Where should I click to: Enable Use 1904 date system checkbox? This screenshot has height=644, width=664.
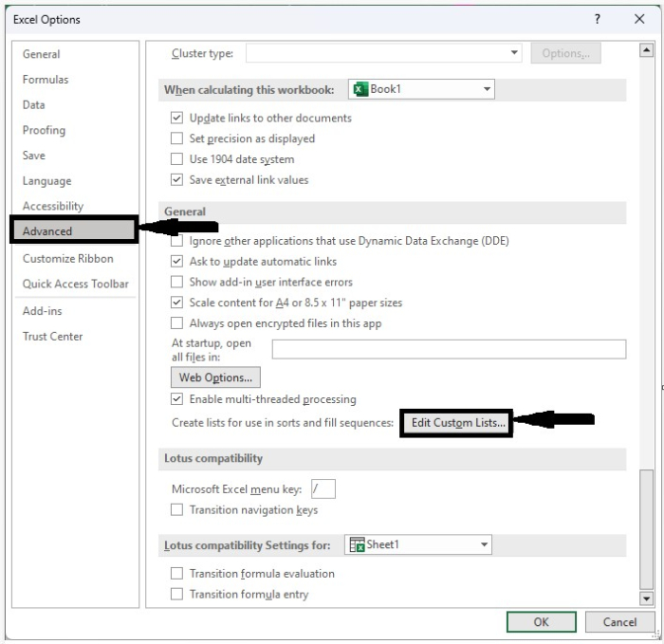[x=176, y=159]
